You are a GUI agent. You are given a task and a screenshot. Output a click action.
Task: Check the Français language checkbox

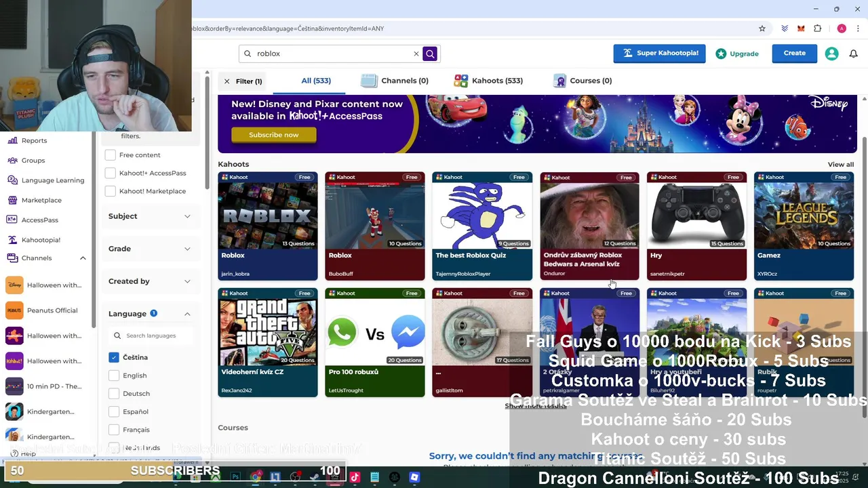[114, 430]
